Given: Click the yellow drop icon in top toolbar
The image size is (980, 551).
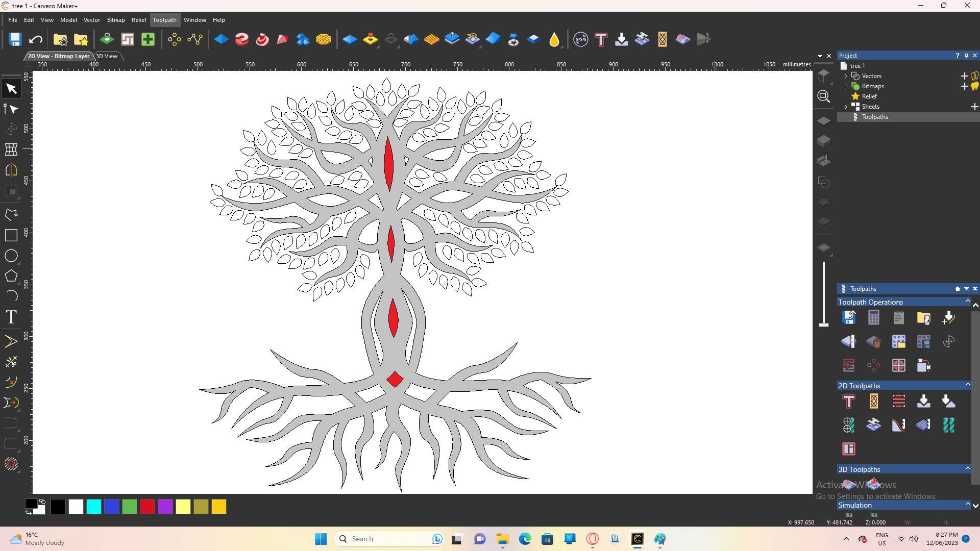Looking at the screenshot, I should pyautogui.click(x=554, y=39).
